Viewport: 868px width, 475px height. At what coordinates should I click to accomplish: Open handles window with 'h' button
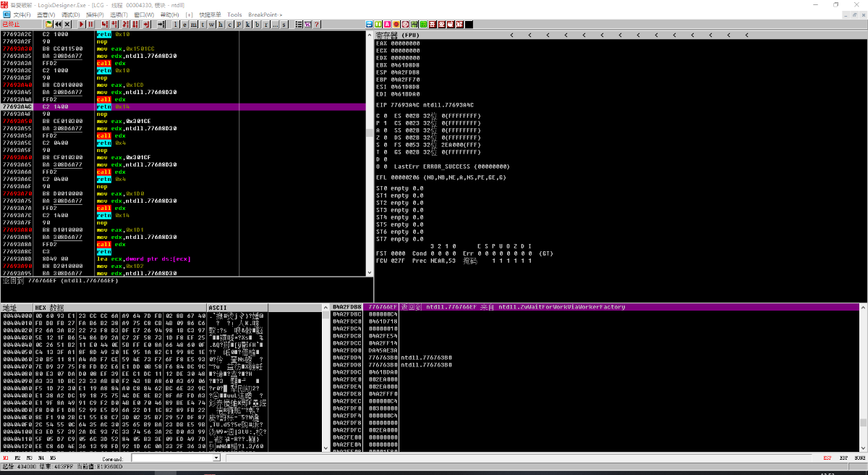[221, 24]
